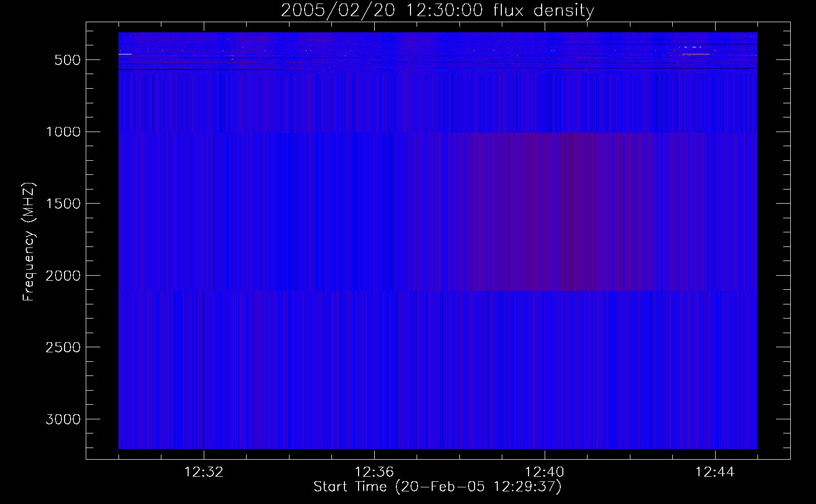Select the 'Frequency (MHZ)' y-axis label

tap(29, 242)
